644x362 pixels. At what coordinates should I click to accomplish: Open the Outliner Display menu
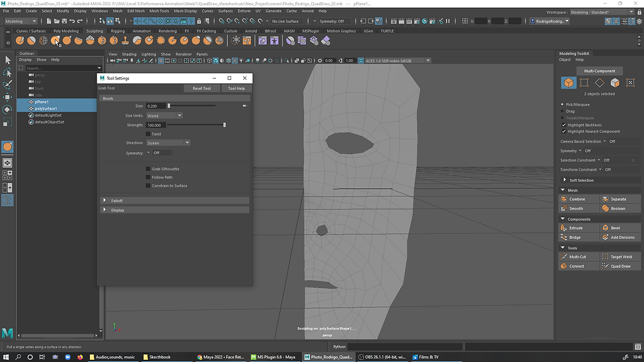tap(25, 59)
